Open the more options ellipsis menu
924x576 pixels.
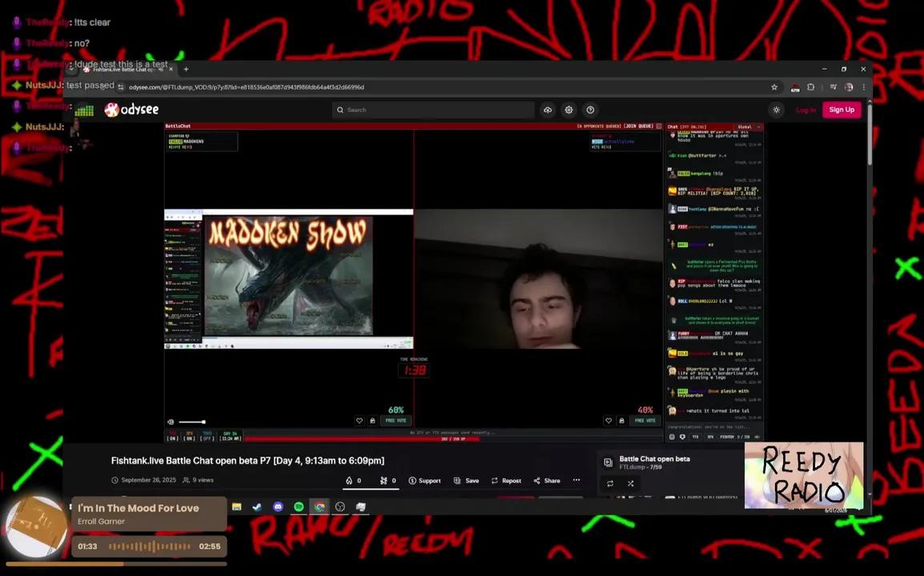tap(576, 480)
